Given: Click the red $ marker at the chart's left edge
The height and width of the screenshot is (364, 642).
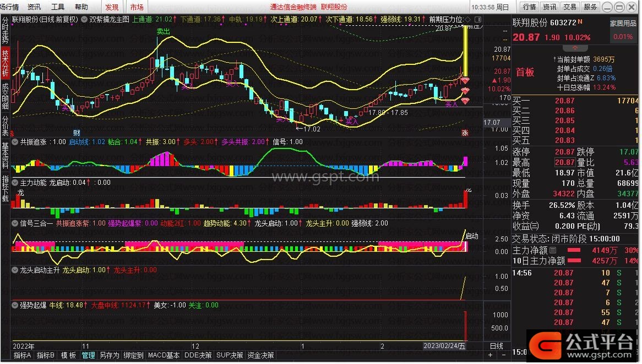Looking at the screenshot, I should tap(12, 133).
